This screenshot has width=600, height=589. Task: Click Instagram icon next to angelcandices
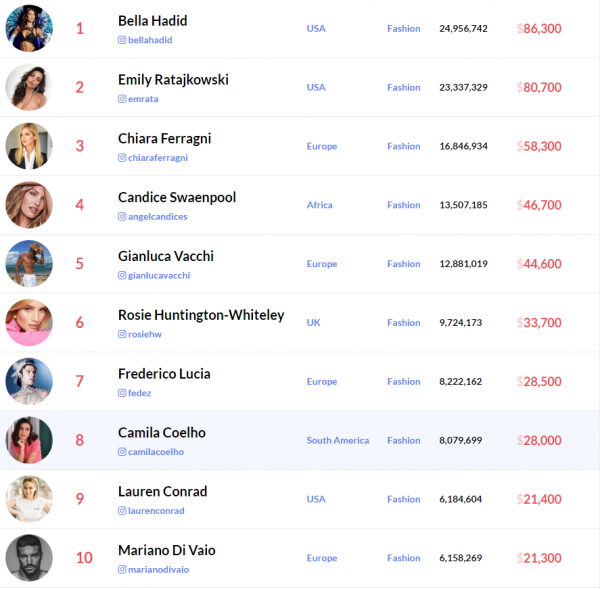122,217
